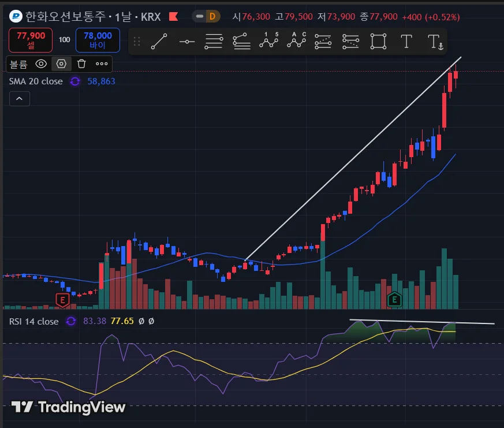Click the 78,000 buy button
Viewport: 504px width, 428px height.
98,40
